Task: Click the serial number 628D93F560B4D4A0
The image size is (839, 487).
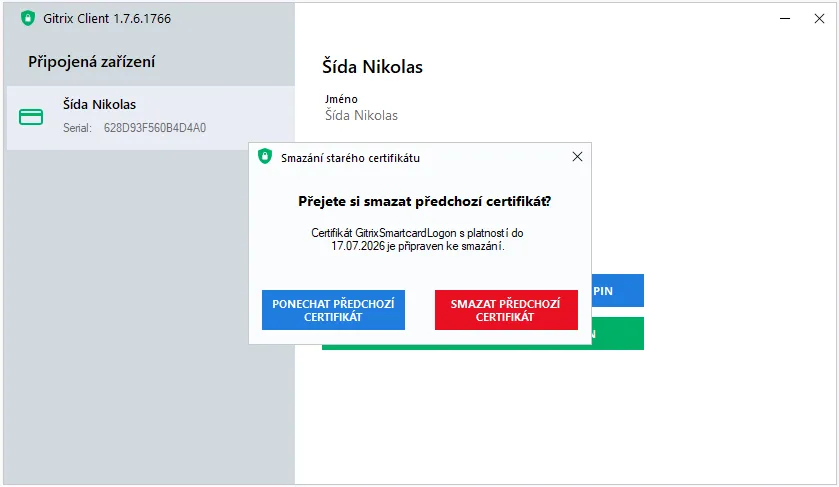Action: click(155, 128)
